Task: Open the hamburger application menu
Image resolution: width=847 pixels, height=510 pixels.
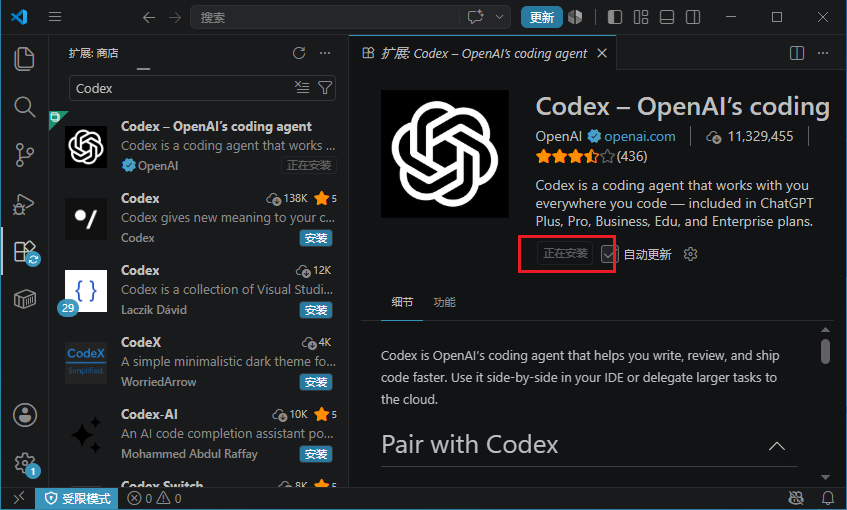Action: point(55,17)
